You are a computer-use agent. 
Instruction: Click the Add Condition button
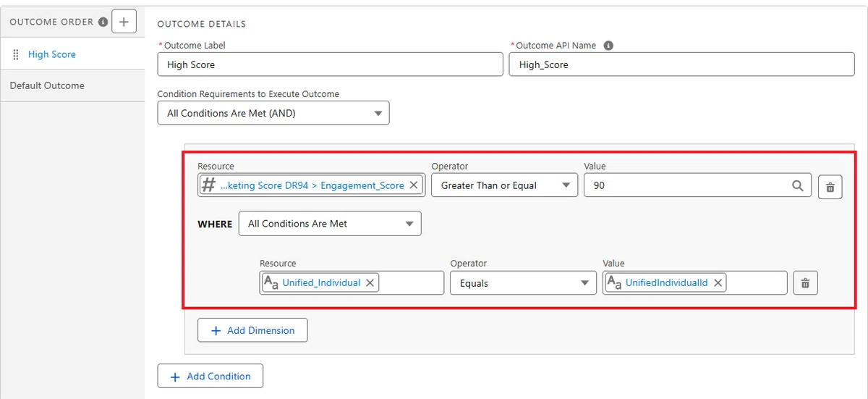[x=210, y=377]
